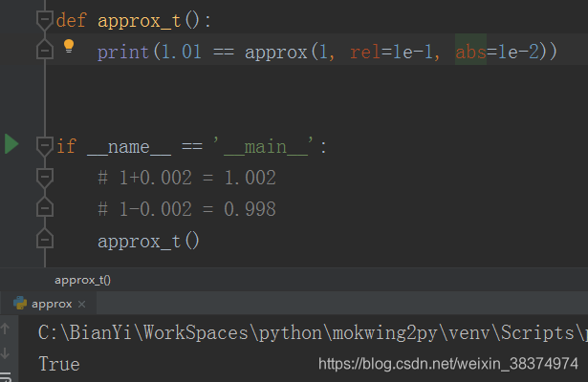Click the abs keyword argument
Image resolution: width=588 pixels, height=382 pixels.
(470, 52)
